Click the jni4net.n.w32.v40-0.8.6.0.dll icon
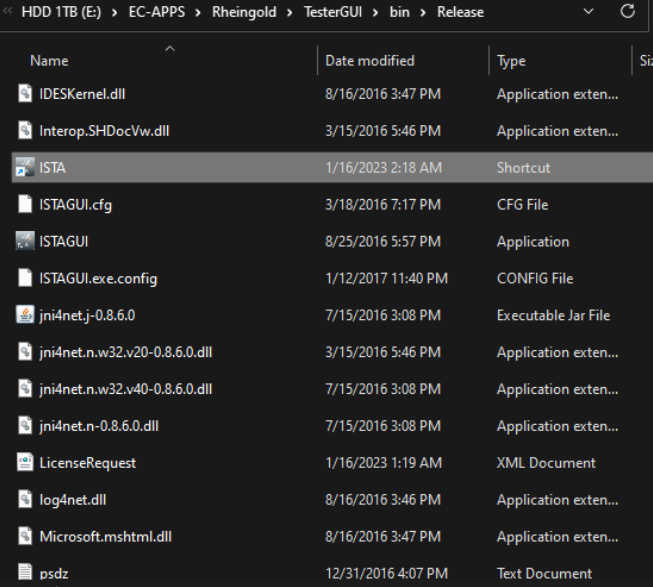This screenshot has height=587, width=653. click(25, 388)
